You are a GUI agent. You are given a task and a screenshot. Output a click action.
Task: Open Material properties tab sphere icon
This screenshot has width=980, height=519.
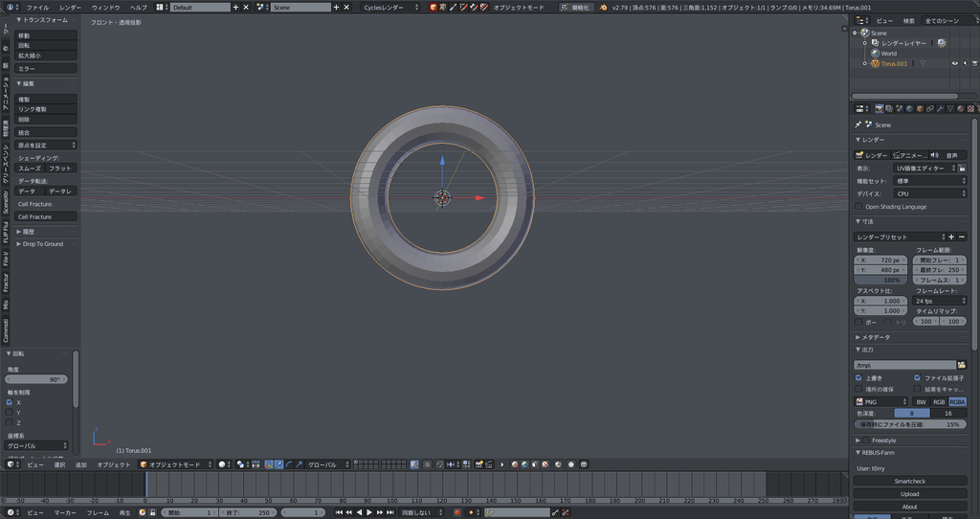tap(960, 109)
